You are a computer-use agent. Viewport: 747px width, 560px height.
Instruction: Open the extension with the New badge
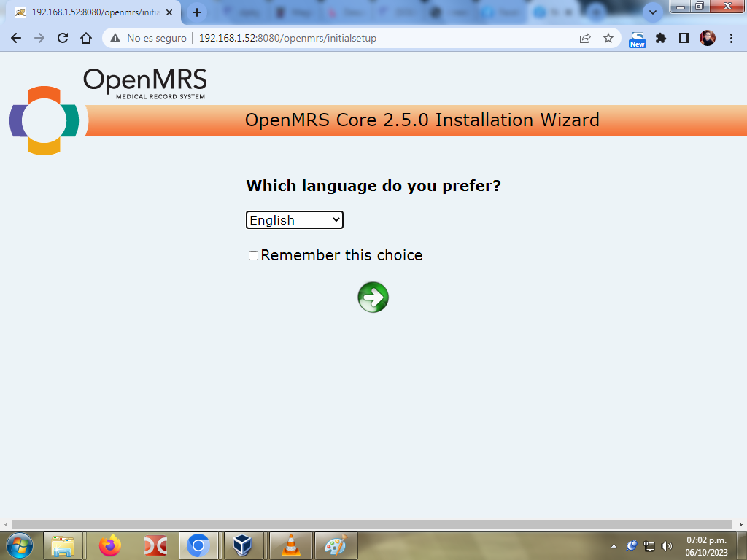point(637,39)
